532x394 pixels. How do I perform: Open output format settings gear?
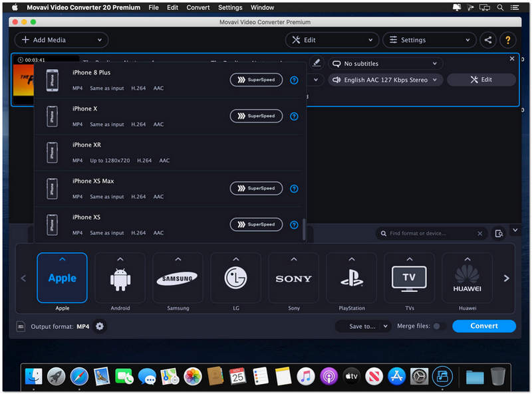point(100,326)
